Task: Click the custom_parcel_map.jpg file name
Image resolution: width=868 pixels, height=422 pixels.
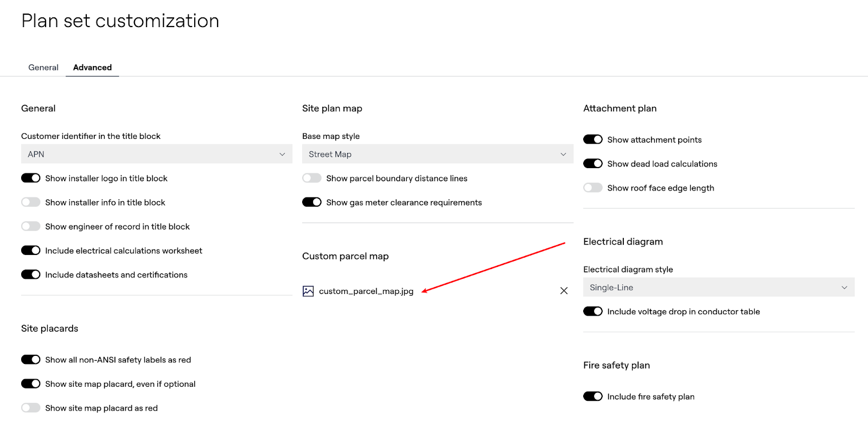Action: pyautogui.click(x=366, y=291)
